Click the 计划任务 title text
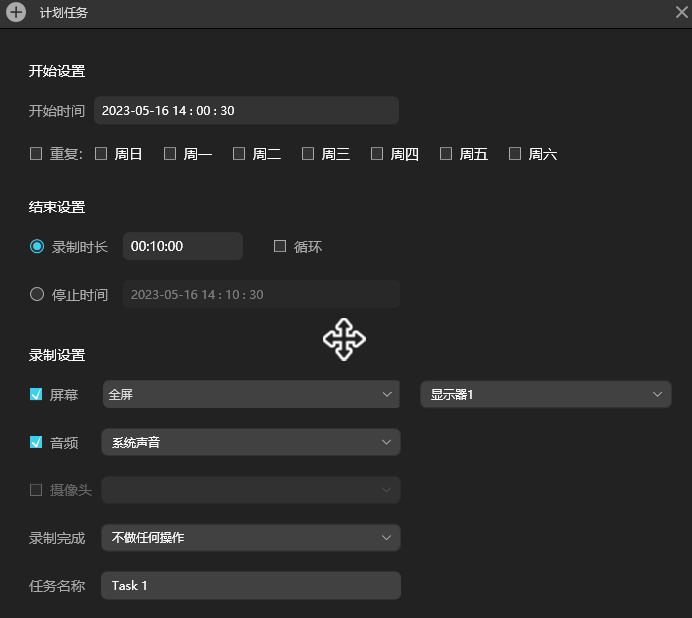This screenshot has width=692, height=618. (64, 12)
